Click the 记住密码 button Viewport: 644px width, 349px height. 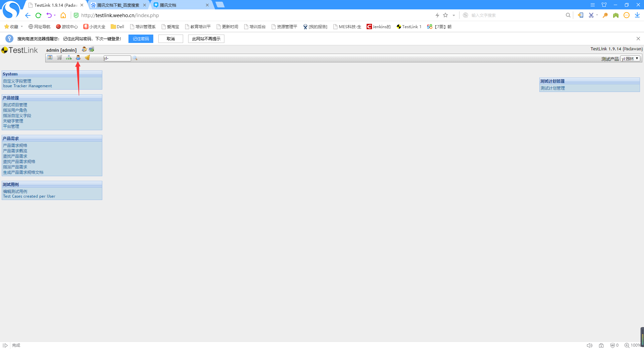pyautogui.click(x=141, y=39)
